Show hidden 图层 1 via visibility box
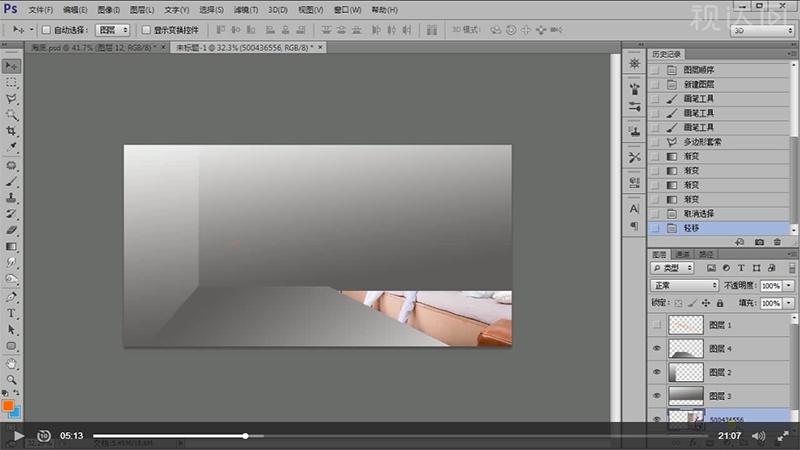The width and height of the screenshot is (800, 450). [657, 325]
